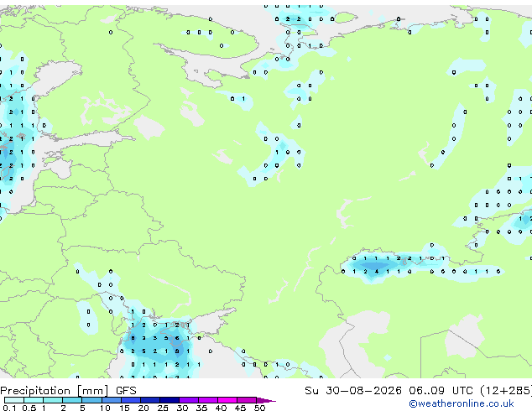Click the 0.1–0.5 mm legend color swatch

pyautogui.click(x=14, y=400)
